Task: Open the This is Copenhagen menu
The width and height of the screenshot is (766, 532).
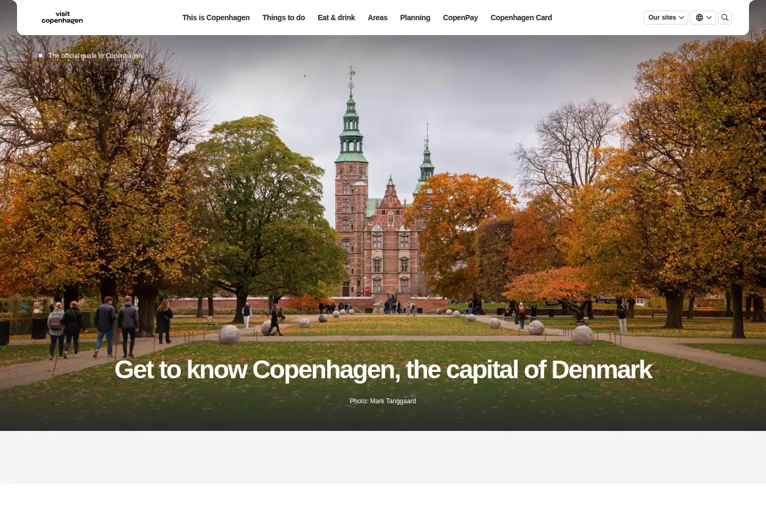Action: point(216,18)
